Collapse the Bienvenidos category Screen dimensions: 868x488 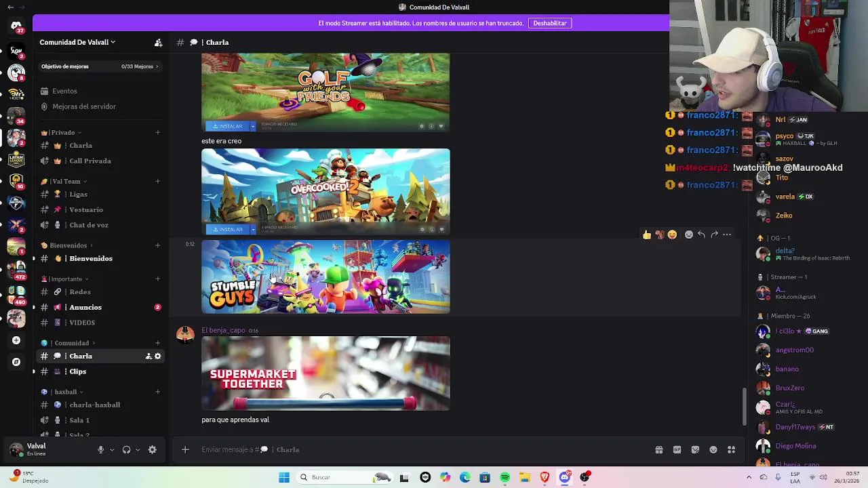pos(67,245)
